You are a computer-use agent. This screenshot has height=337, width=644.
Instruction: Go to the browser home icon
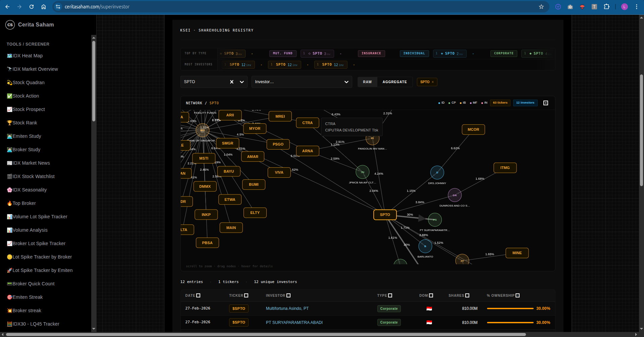click(x=44, y=7)
